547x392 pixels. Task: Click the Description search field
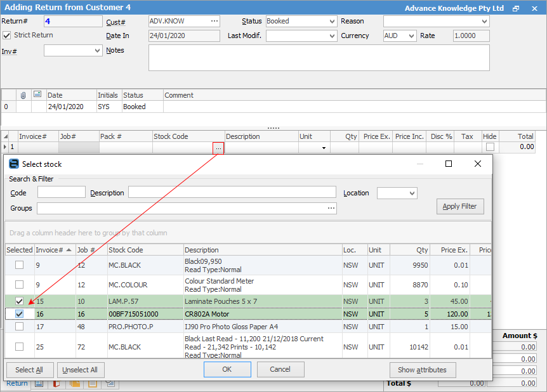pyautogui.click(x=232, y=193)
